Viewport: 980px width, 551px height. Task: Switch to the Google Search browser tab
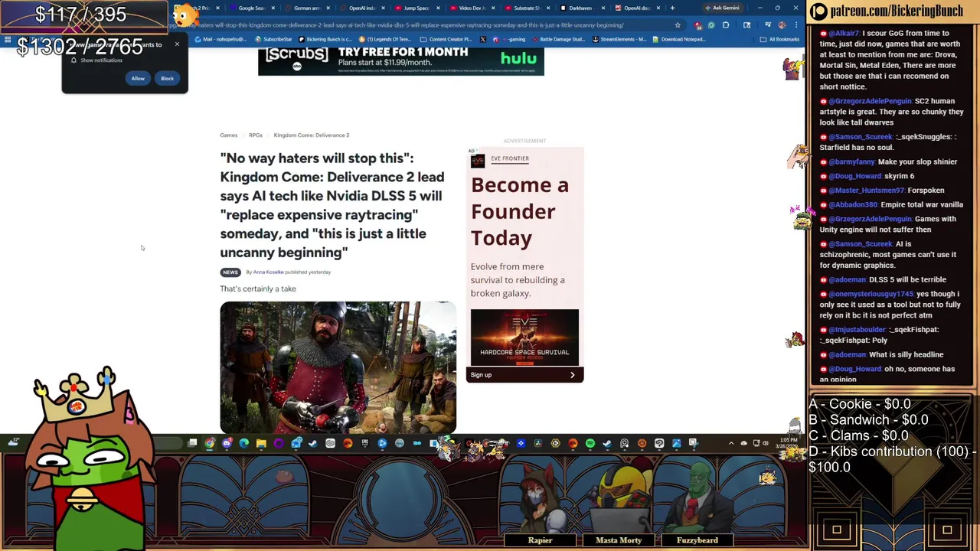pos(252,8)
